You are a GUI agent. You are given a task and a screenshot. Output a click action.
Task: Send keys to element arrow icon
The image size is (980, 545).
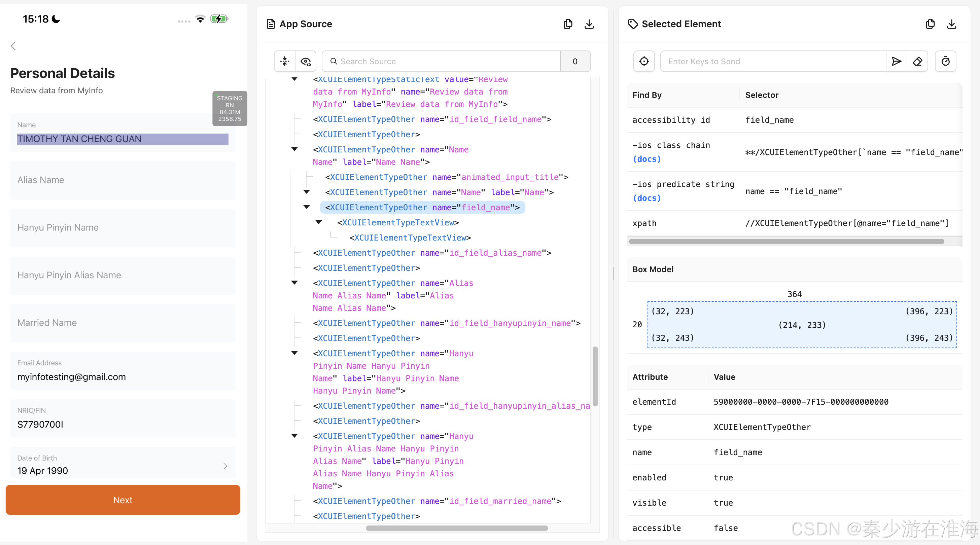(x=896, y=61)
